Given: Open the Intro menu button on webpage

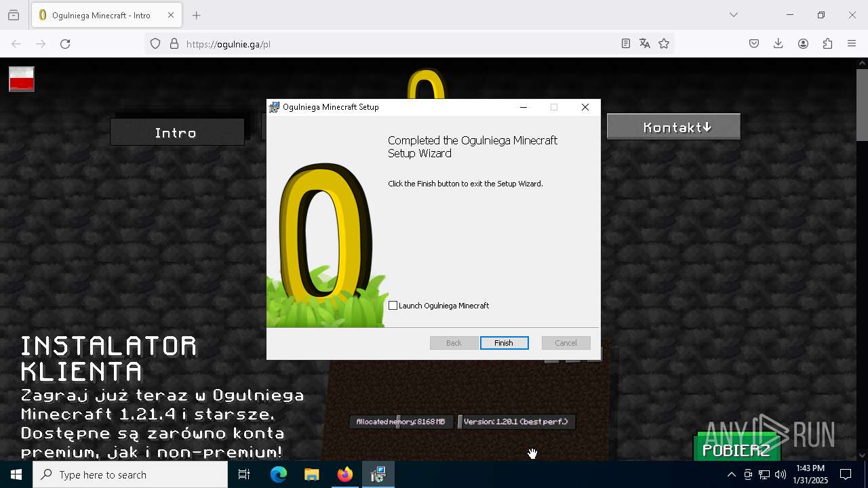Looking at the screenshot, I should coord(176,132).
